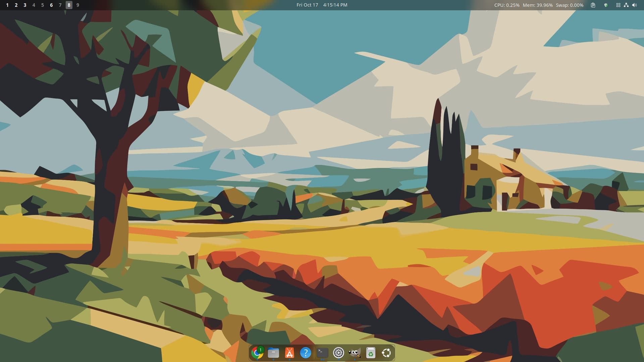Screen dimensions: 644x362
Task: Open the Terminal from the dock
Action: click(x=322, y=353)
